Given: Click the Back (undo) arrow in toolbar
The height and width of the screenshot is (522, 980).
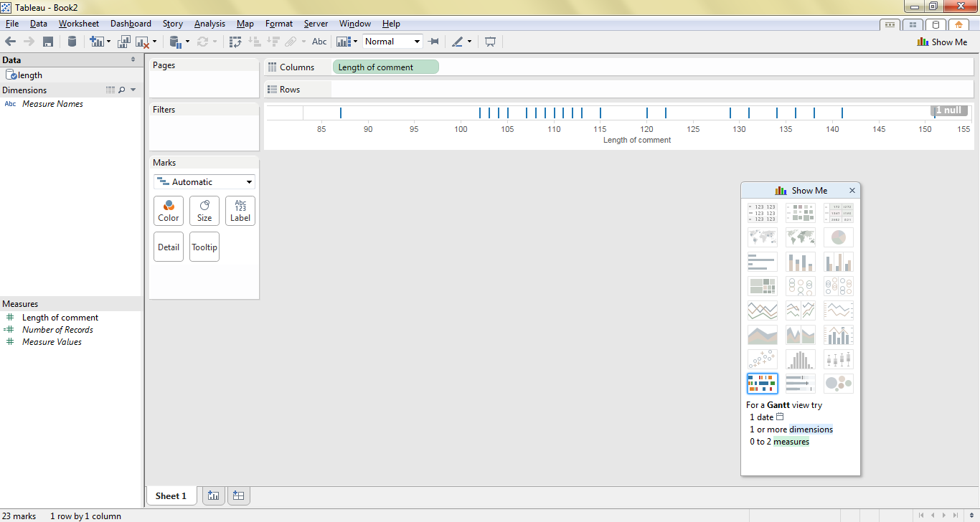Looking at the screenshot, I should coord(11,42).
